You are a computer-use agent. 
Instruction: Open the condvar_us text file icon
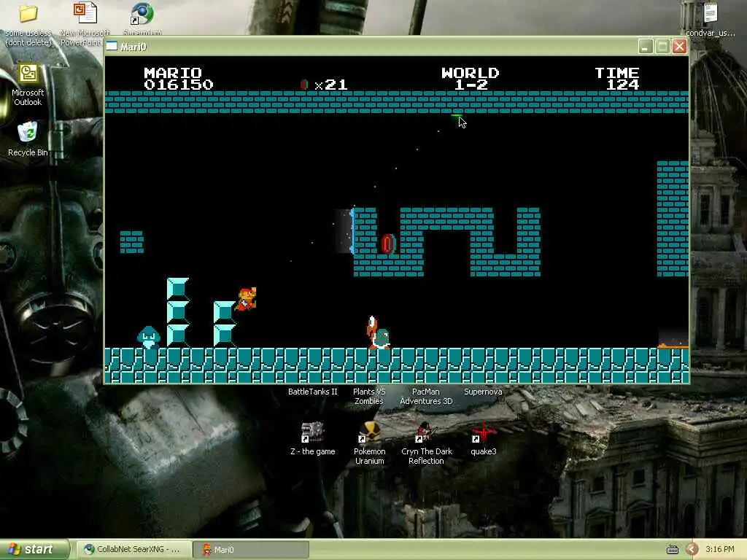click(711, 14)
